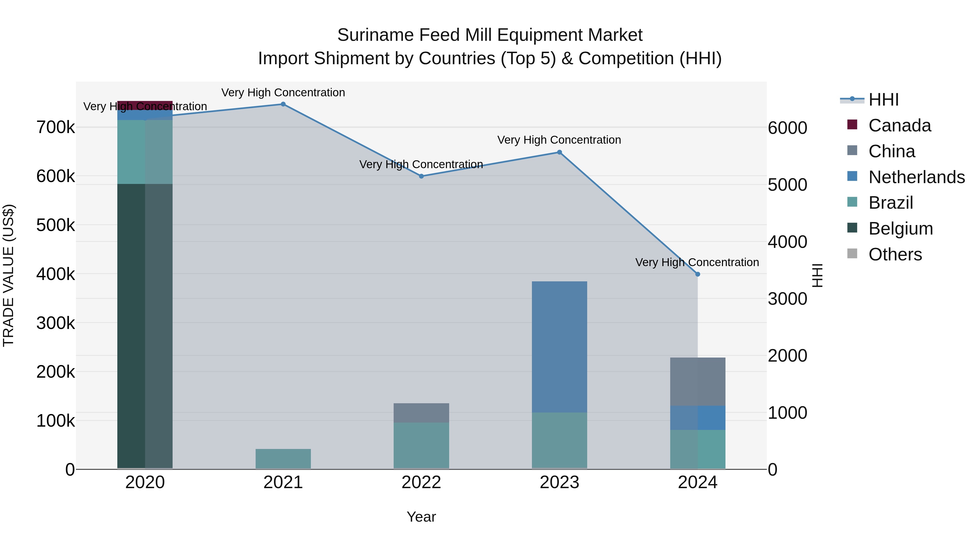Image resolution: width=980 pixels, height=551 pixels.
Task: Click the Netherlands bar segment for 2023
Action: click(559, 347)
